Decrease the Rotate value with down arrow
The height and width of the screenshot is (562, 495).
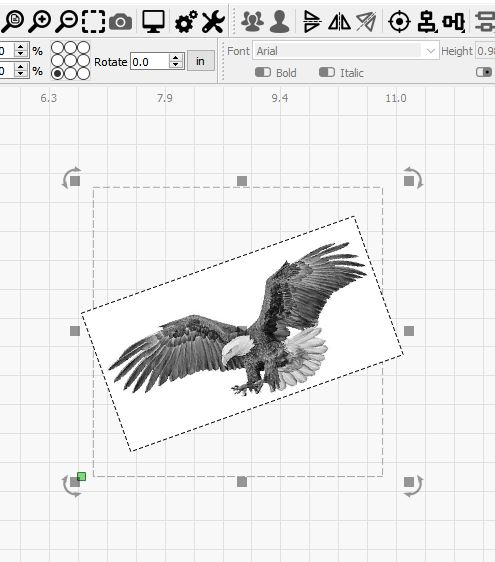pos(176,65)
